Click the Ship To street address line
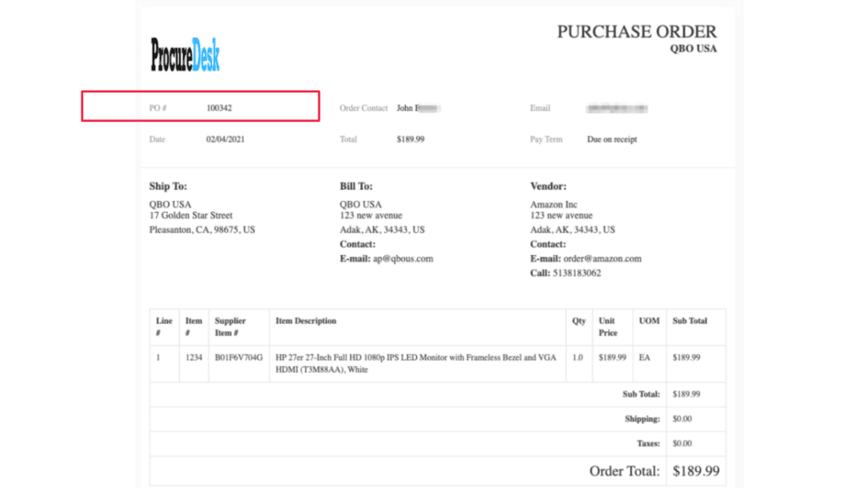This screenshot has width=868, height=488. pyautogui.click(x=191, y=216)
